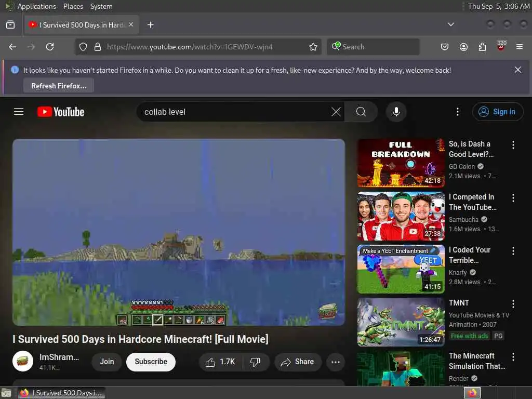
Task: Open Firefox View icon left of tabs
Action: (10, 25)
